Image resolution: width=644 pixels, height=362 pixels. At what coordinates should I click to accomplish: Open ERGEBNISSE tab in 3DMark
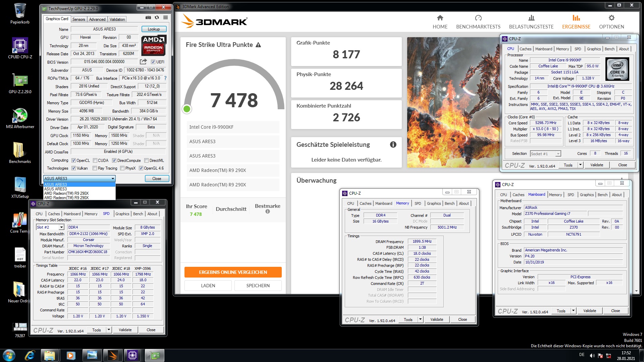576,22
